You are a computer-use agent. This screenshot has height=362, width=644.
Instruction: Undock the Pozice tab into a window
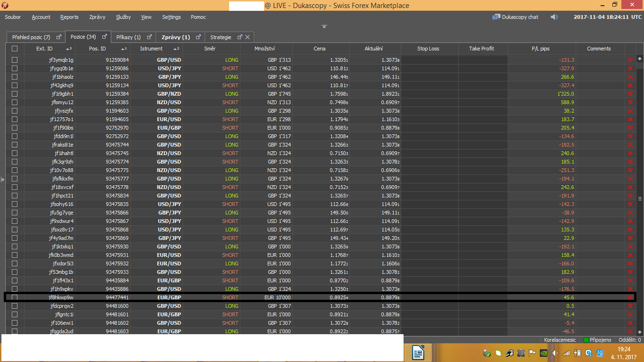click(x=104, y=37)
